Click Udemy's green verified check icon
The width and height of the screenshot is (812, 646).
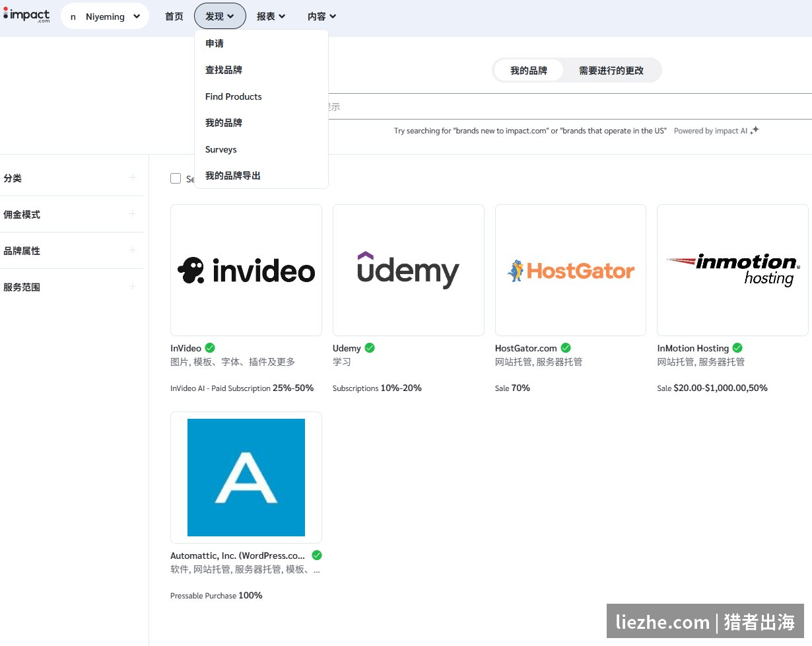pos(370,347)
